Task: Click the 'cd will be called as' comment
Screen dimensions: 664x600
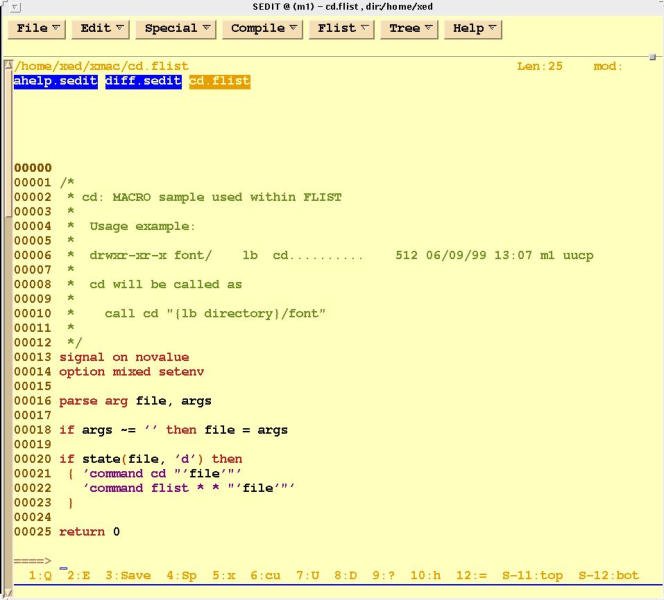Action: click(166, 284)
